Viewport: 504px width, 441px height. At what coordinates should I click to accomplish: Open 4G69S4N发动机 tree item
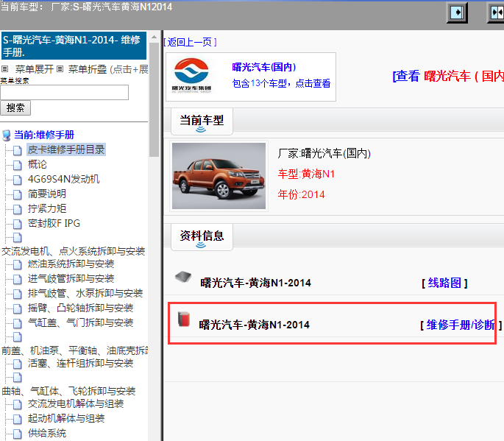(63, 179)
